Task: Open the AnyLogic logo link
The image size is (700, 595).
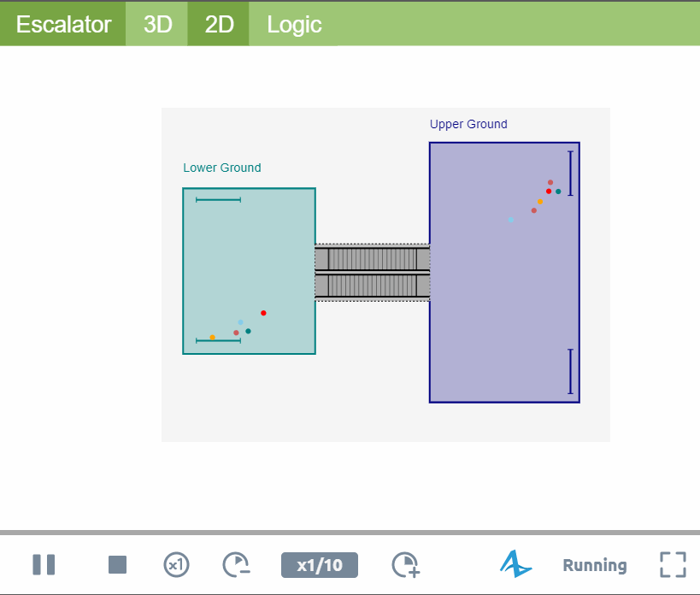Action: coord(515,563)
